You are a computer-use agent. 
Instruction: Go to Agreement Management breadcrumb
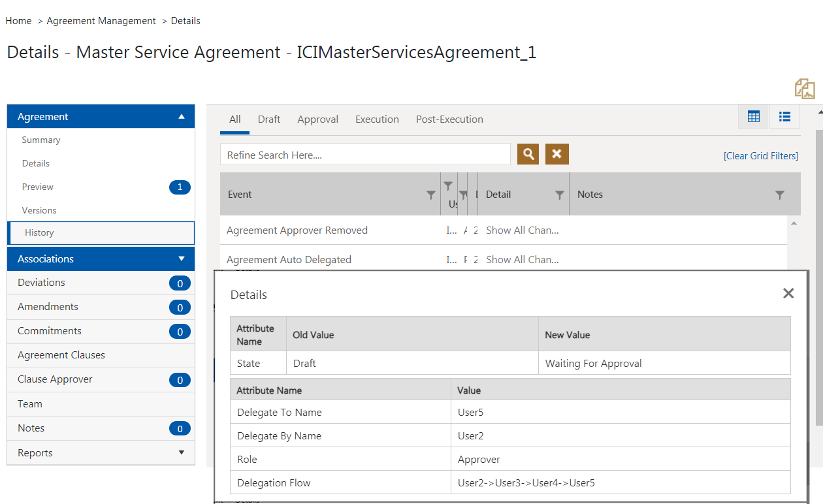[x=101, y=21]
